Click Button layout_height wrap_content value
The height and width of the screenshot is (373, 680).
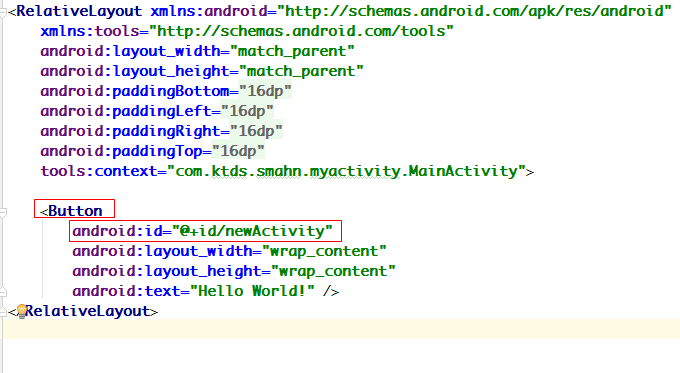pyautogui.click(x=333, y=271)
